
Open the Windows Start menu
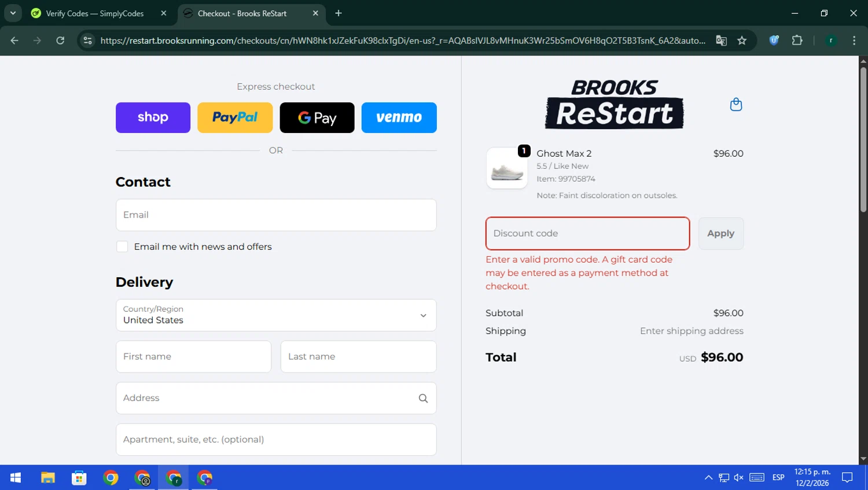coord(16,478)
